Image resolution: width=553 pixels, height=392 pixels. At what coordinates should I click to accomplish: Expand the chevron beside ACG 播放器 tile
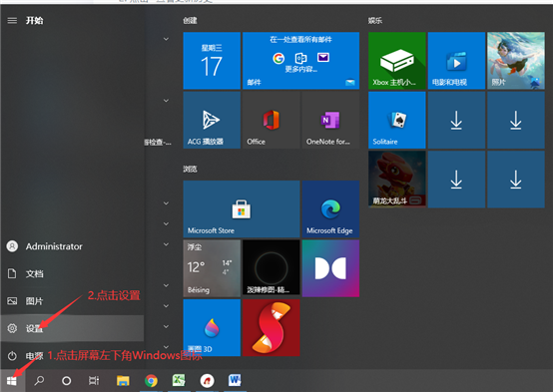click(x=166, y=101)
